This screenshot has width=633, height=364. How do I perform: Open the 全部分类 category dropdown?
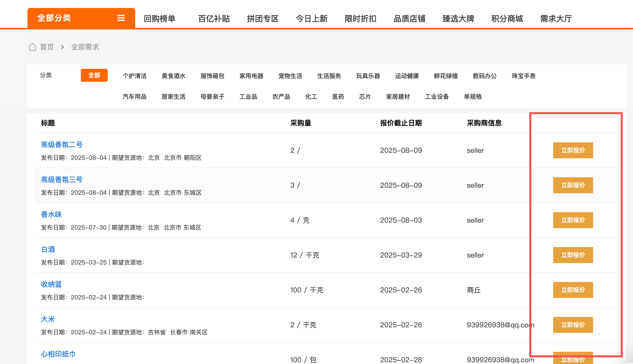(54, 18)
